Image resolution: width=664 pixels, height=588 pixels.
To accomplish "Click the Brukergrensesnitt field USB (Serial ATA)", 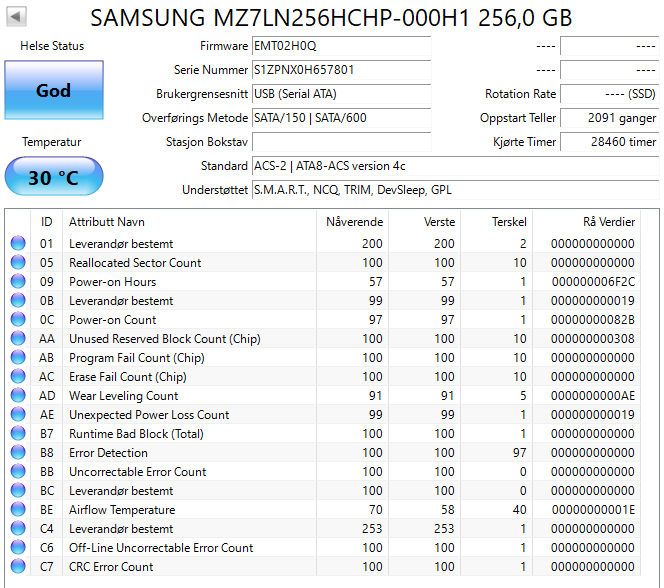I will coord(342,94).
